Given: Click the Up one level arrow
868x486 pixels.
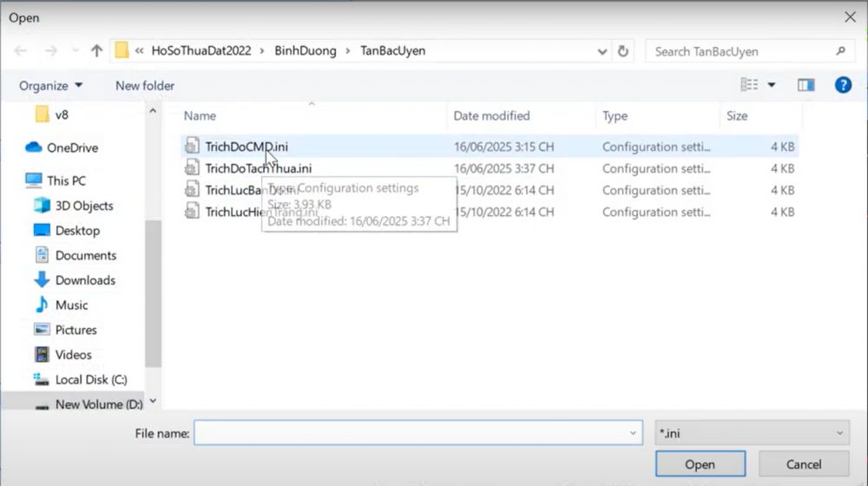Looking at the screenshot, I should click(x=96, y=51).
